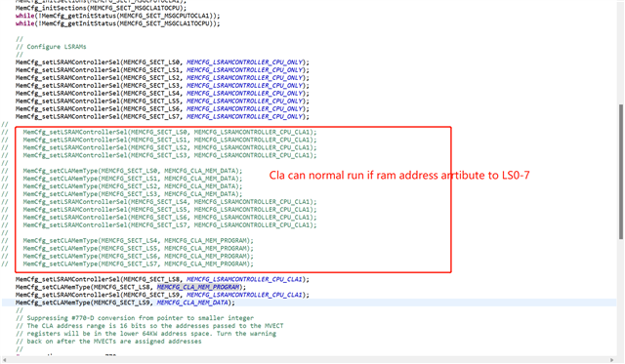Viewport: 625px width, 364px height.
Task: Click the commented LS1 CPU_CLA1 controller line
Action: (x=170, y=140)
